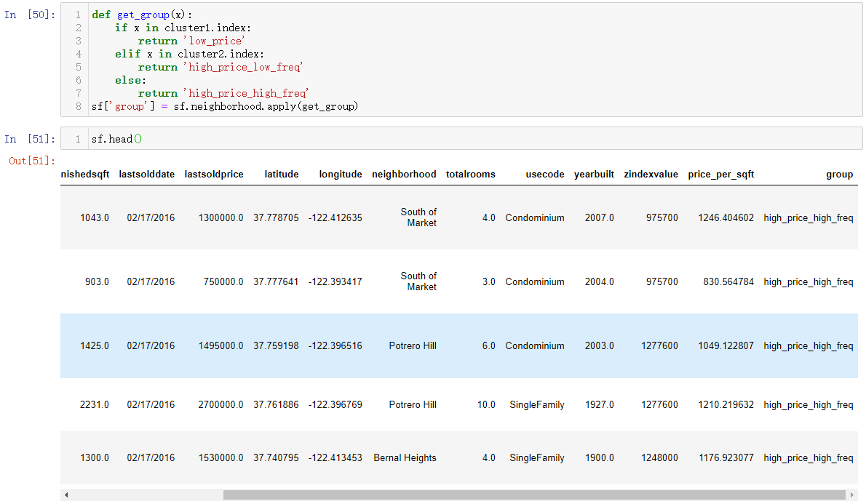Click the cell value 1530000.0

point(221,458)
